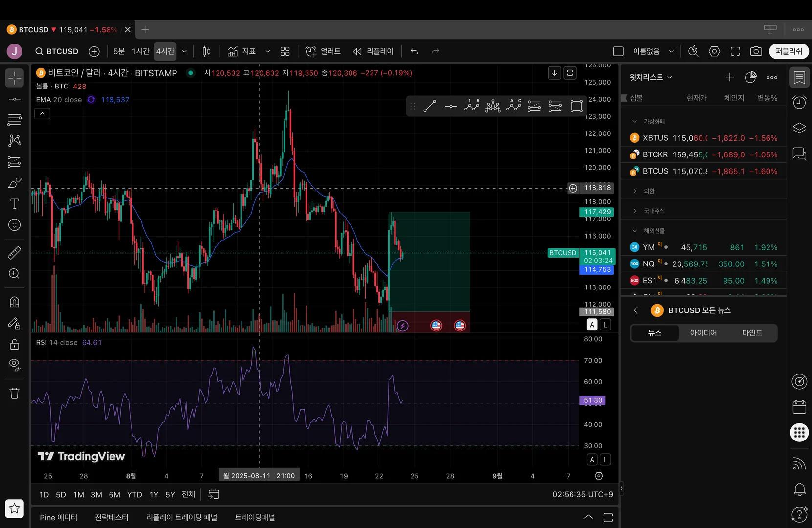The height and width of the screenshot is (528, 812).
Task: Toggle lock all drawings
Action: pos(15,344)
